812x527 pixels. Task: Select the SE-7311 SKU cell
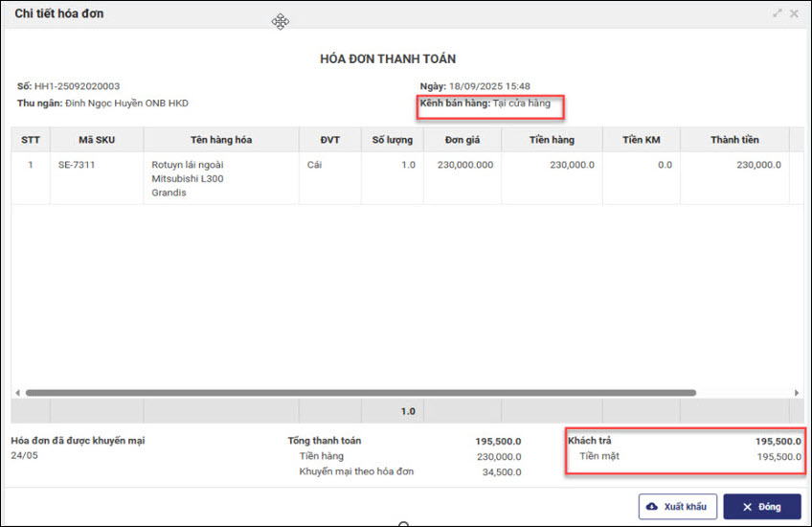click(x=76, y=165)
